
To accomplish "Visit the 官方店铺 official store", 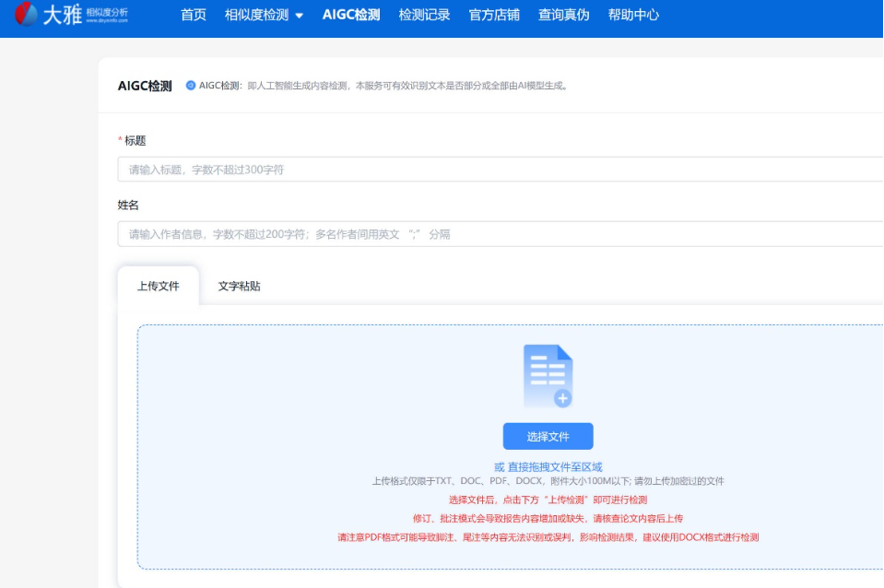I will pos(494,15).
